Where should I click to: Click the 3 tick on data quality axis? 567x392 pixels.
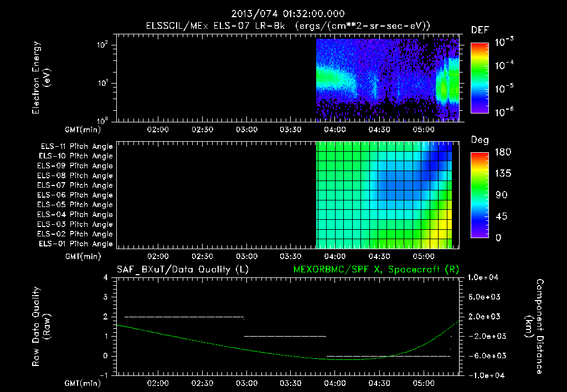[x=106, y=297]
